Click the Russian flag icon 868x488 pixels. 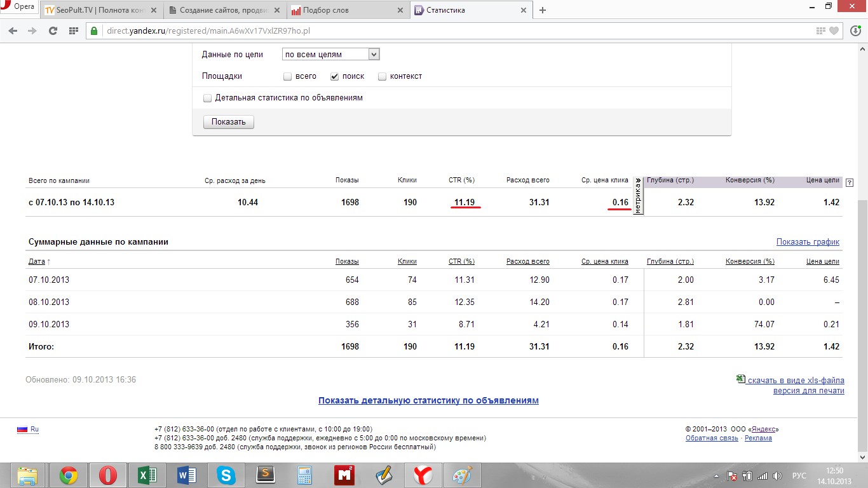point(22,430)
